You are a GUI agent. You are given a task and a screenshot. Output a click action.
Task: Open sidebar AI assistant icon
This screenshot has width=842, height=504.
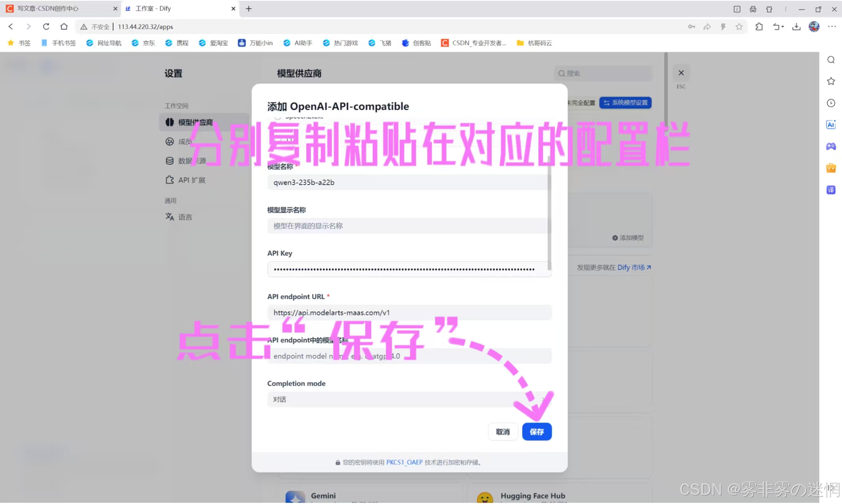[831, 124]
